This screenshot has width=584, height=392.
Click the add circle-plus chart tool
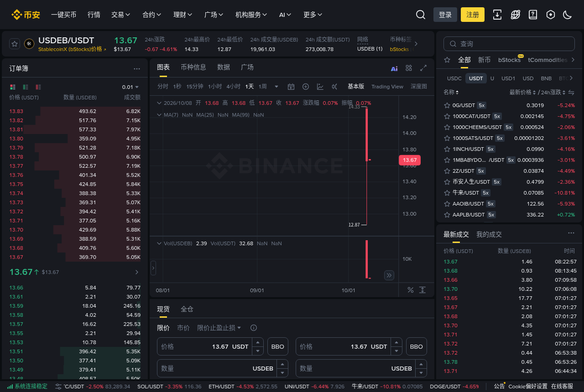point(306,87)
